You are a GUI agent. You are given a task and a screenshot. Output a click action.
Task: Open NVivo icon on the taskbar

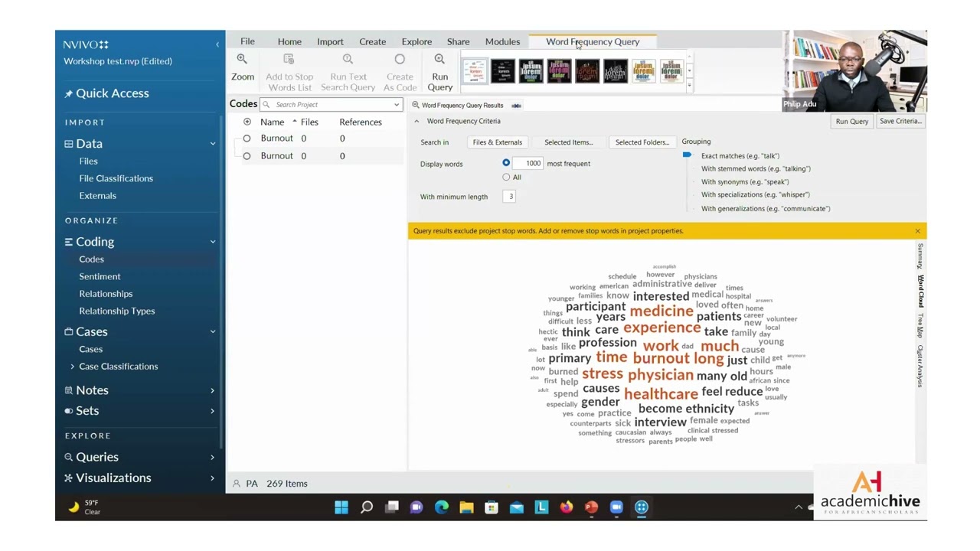tap(642, 507)
